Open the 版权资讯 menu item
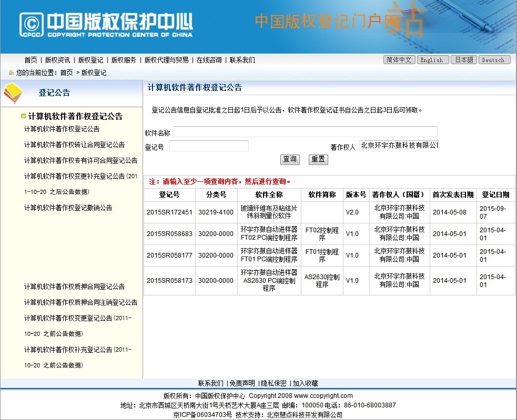 pos(57,60)
